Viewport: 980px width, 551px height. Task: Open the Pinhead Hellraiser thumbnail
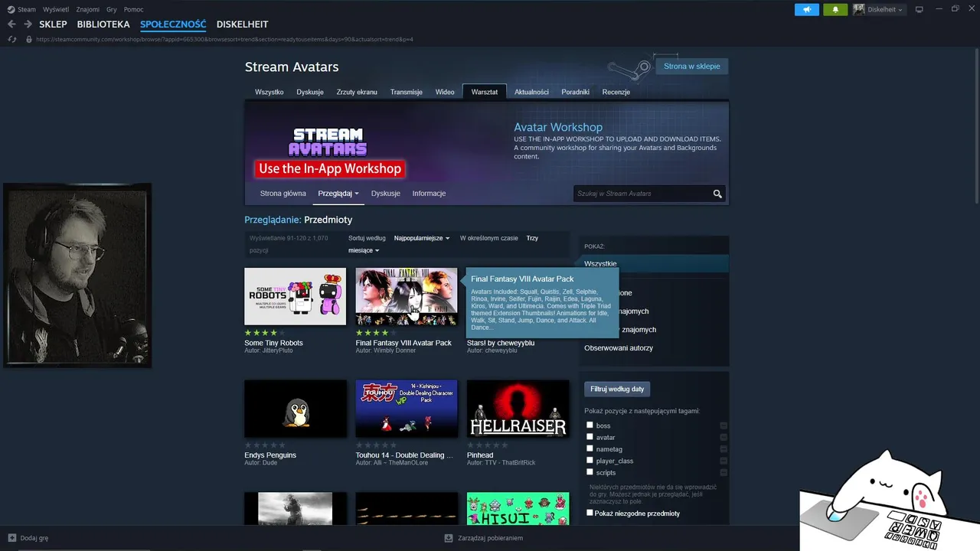[x=518, y=409]
